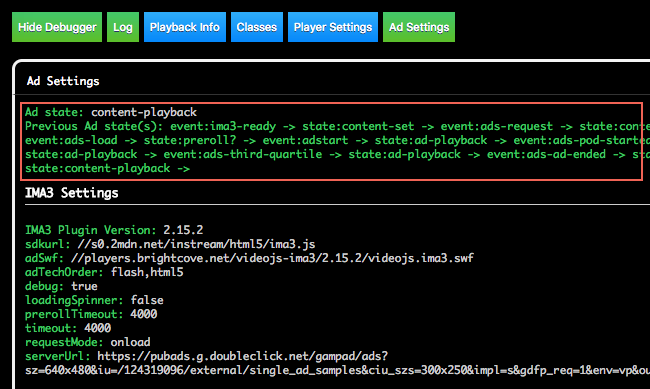This screenshot has width=650, height=389.
Task: Click the requestMode onload value
Action: pos(130,342)
